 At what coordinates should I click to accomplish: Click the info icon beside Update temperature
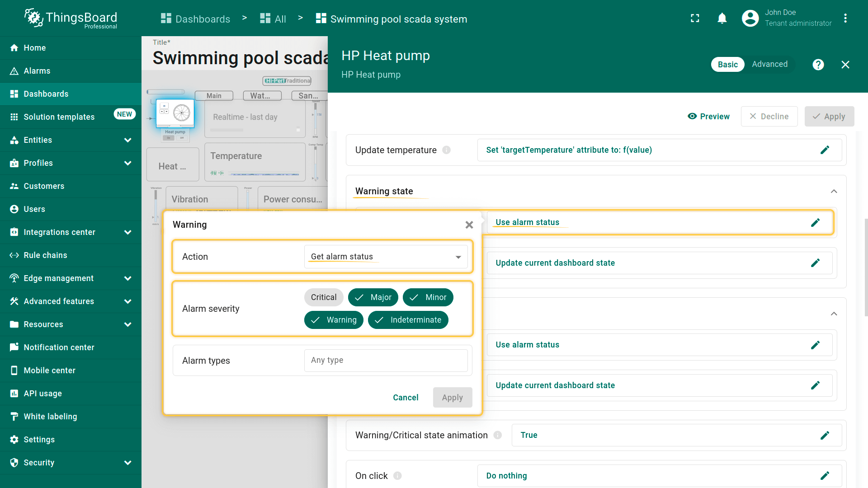point(446,150)
